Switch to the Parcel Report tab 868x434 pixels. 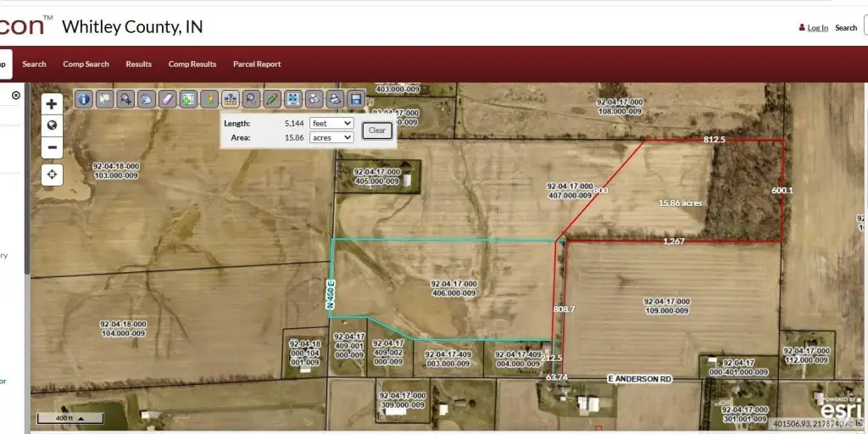click(x=257, y=64)
